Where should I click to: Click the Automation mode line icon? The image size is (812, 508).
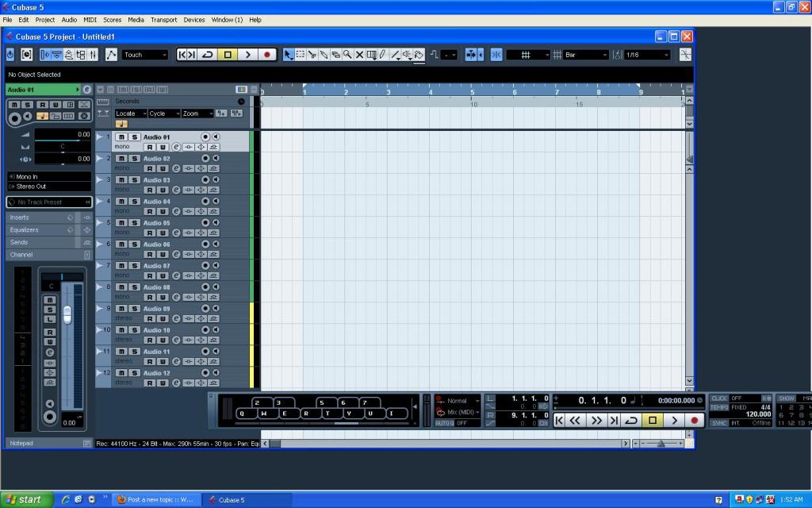(x=111, y=55)
